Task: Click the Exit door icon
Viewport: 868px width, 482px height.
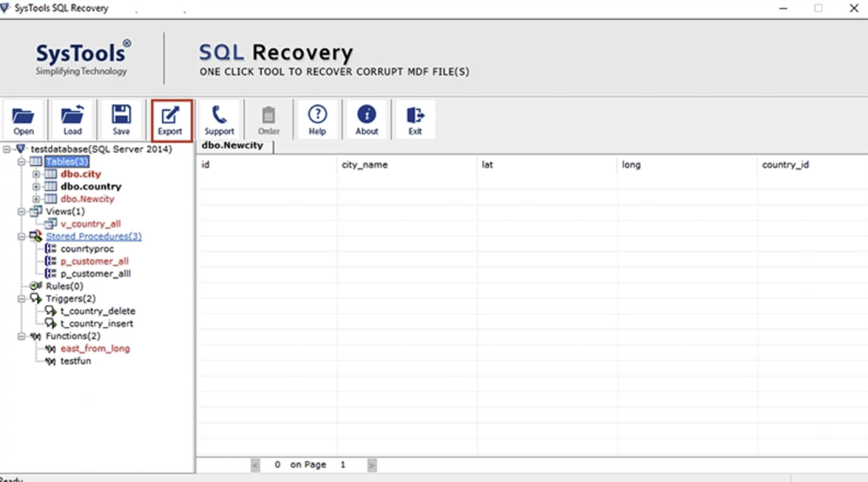Action: 415,115
